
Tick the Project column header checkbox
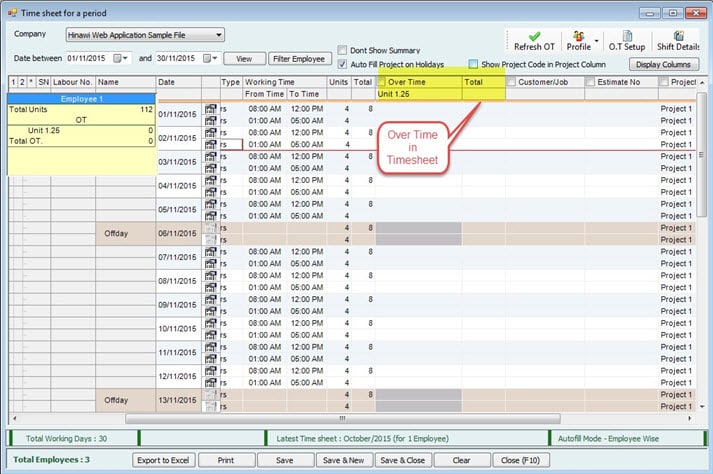click(x=664, y=82)
